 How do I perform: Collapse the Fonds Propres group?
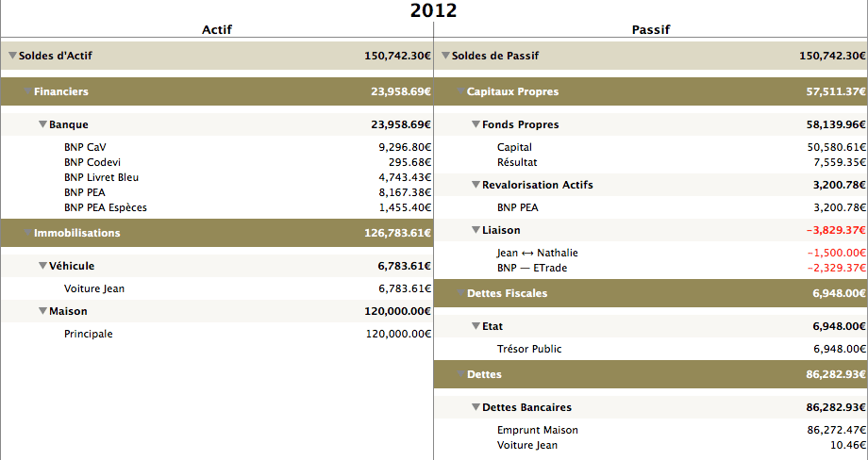pyautogui.click(x=476, y=124)
